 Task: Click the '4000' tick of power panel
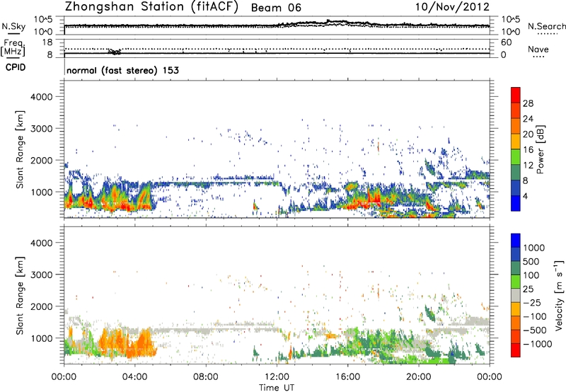[41, 97]
